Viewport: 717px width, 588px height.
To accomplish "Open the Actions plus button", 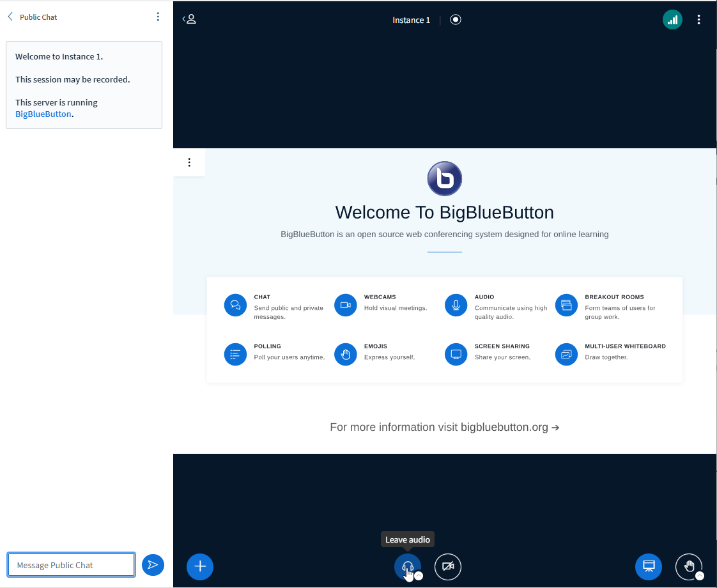I will [x=200, y=566].
